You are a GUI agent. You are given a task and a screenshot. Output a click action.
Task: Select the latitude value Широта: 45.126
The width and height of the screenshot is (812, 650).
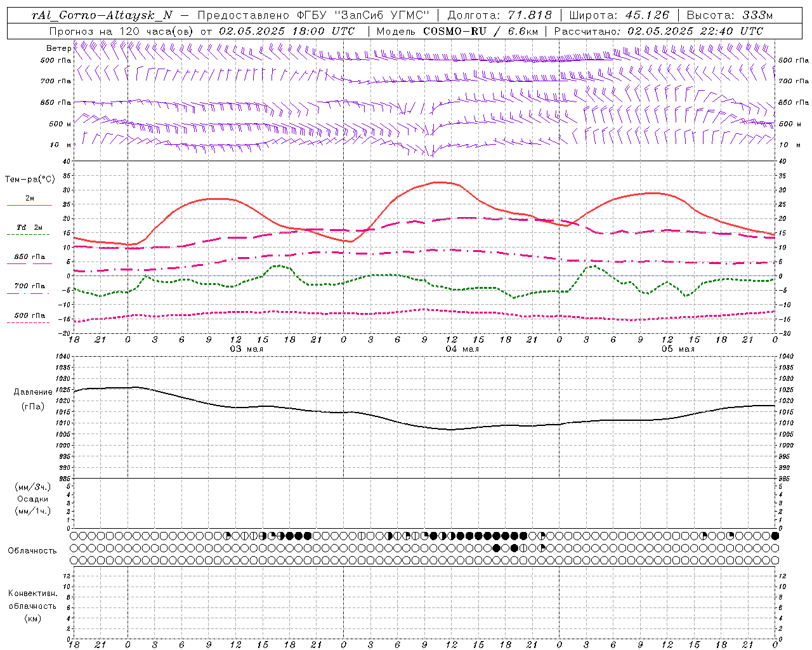point(619,15)
